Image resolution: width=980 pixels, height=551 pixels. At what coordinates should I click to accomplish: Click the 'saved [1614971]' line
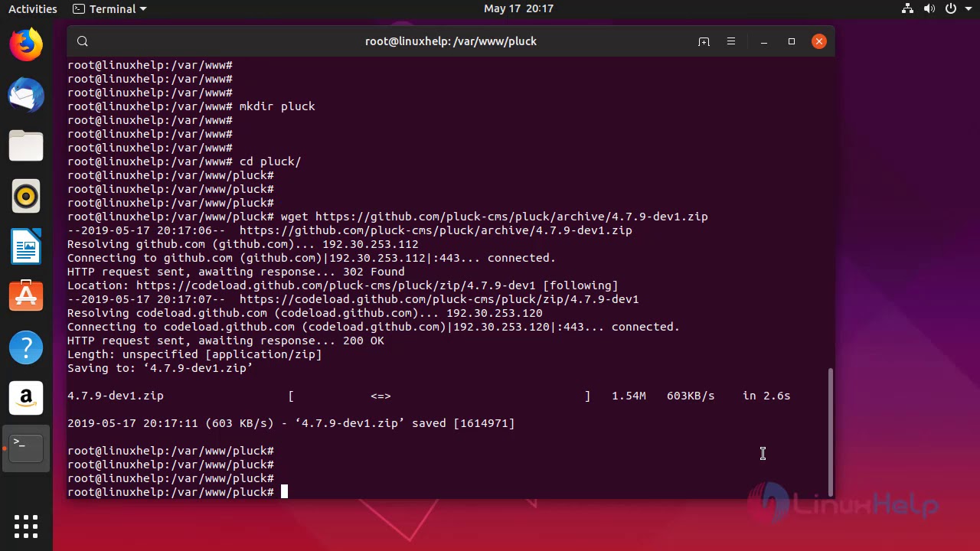tap(291, 423)
